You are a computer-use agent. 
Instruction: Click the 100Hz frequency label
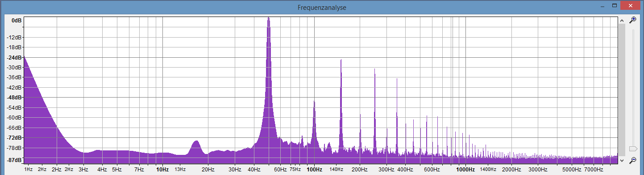click(314, 170)
